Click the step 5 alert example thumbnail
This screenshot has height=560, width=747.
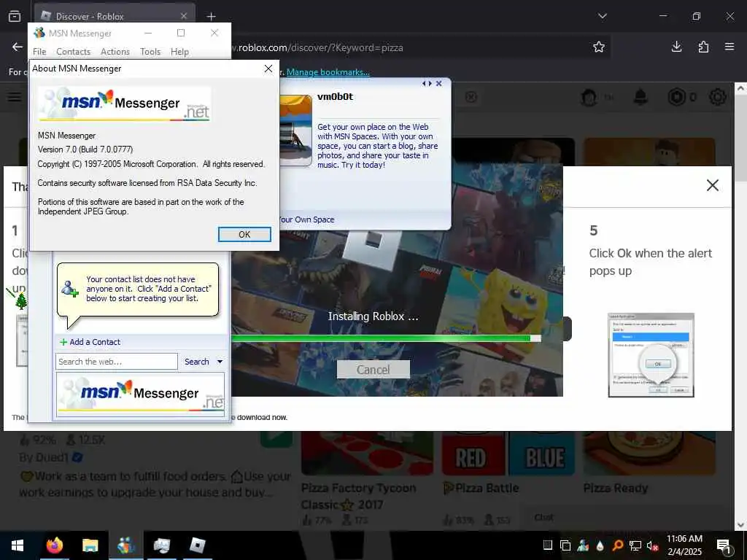pos(651,355)
